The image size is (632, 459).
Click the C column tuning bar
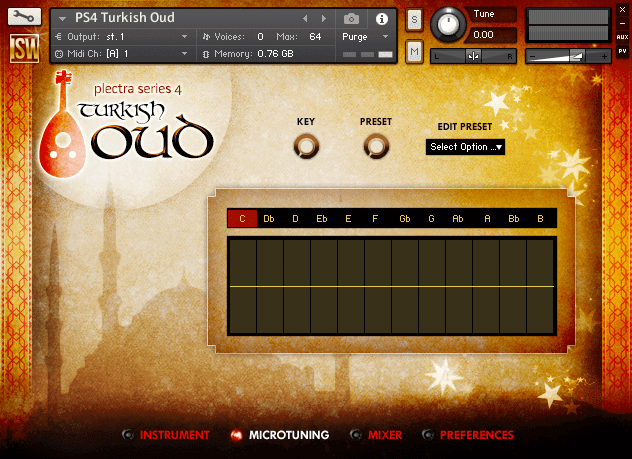tap(243, 286)
